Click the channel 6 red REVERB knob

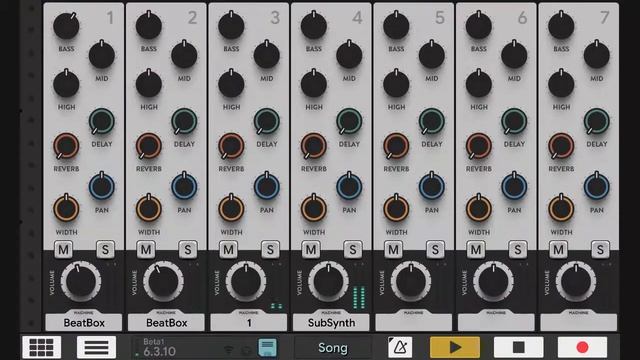point(478,146)
